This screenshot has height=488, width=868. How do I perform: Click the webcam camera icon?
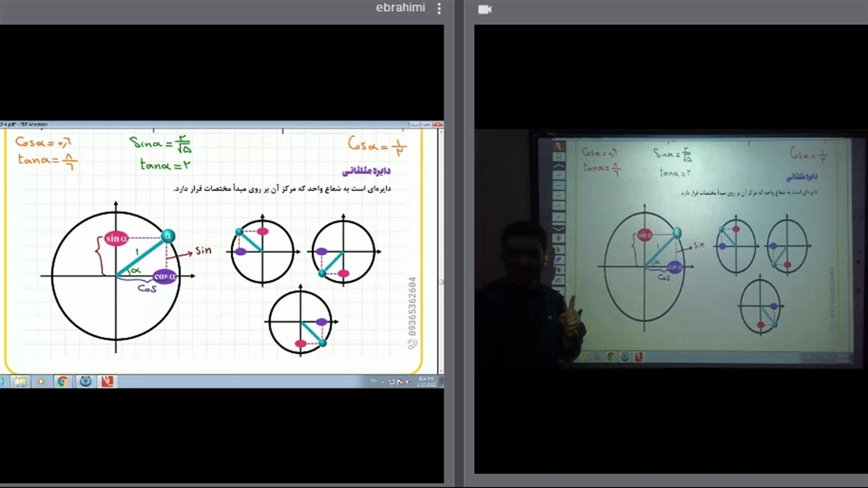click(484, 9)
